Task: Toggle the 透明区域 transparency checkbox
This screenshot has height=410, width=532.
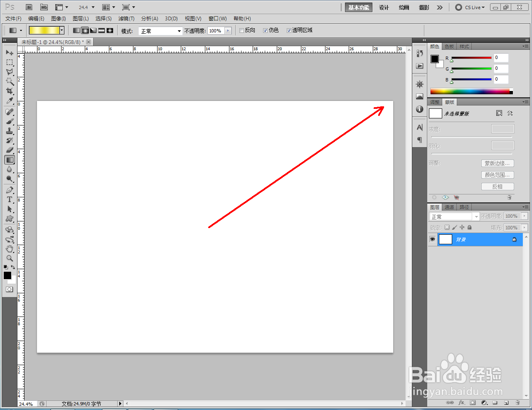Action: point(289,30)
